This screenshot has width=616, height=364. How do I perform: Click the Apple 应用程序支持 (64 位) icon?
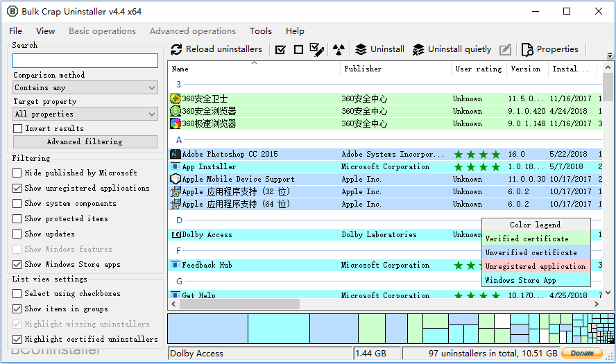[176, 204]
